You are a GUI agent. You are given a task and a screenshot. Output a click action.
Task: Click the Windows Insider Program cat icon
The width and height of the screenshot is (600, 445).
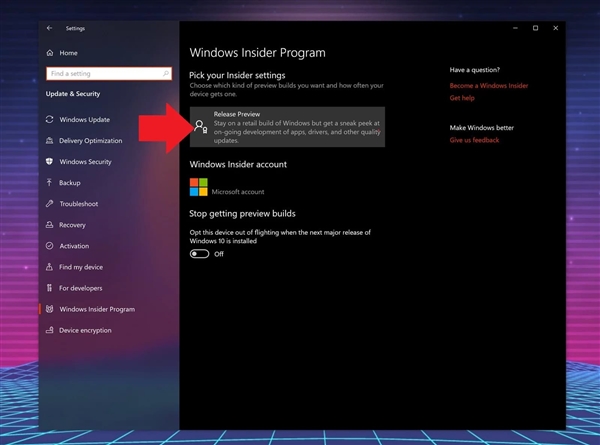(x=49, y=309)
